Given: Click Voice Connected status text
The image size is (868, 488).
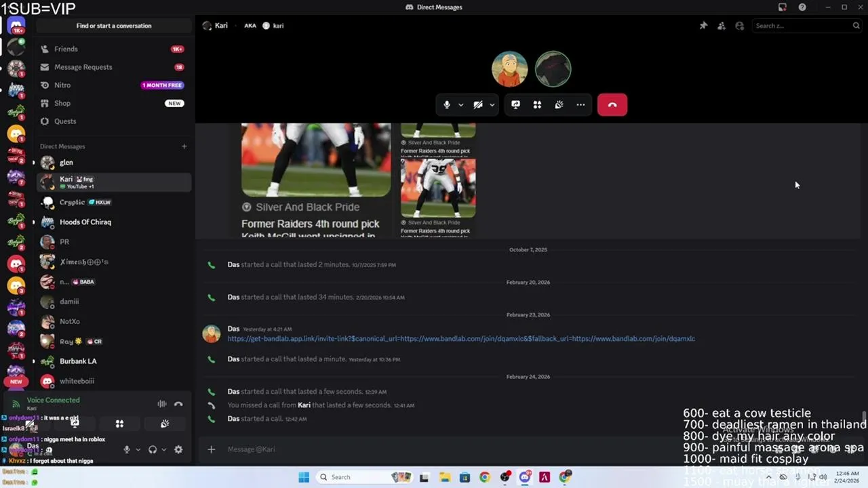Looking at the screenshot, I should pyautogui.click(x=54, y=401).
